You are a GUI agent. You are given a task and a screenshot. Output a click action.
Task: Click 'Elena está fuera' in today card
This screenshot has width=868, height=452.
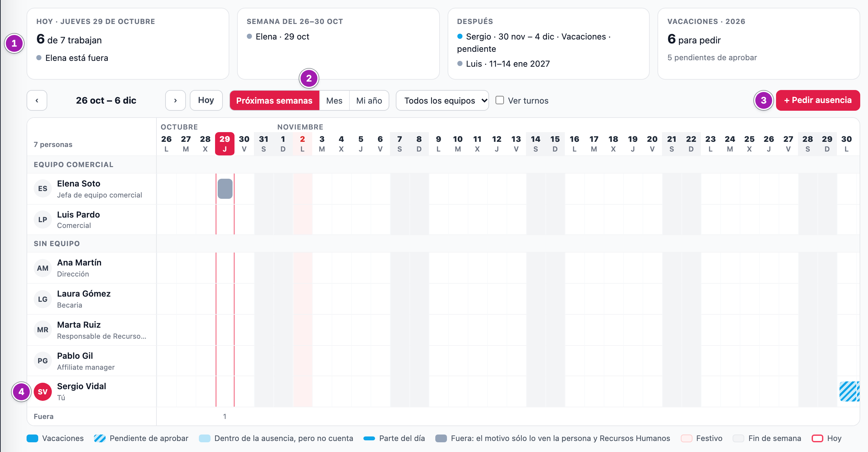click(77, 58)
